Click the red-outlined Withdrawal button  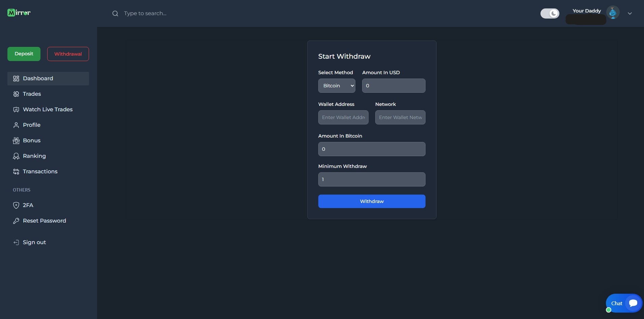(68, 54)
